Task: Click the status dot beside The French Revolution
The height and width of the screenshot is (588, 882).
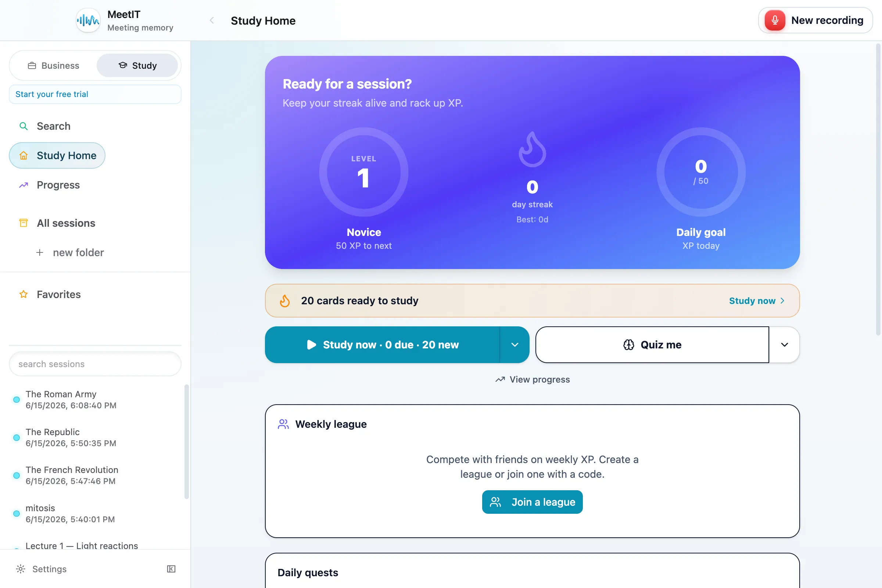Action: pyautogui.click(x=17, y=475)
